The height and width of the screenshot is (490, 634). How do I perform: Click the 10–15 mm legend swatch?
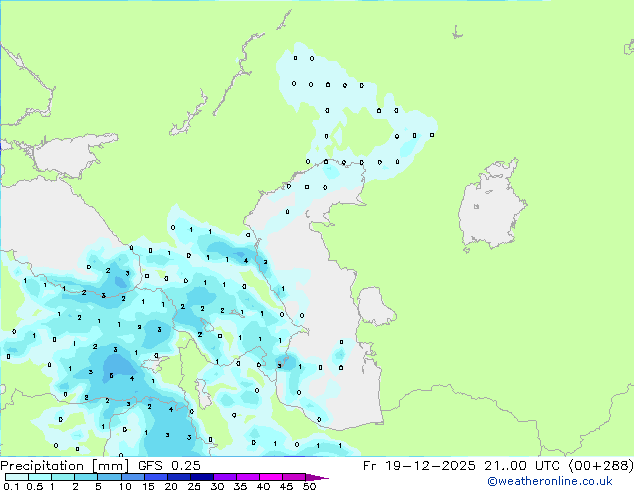coord(132,477)
